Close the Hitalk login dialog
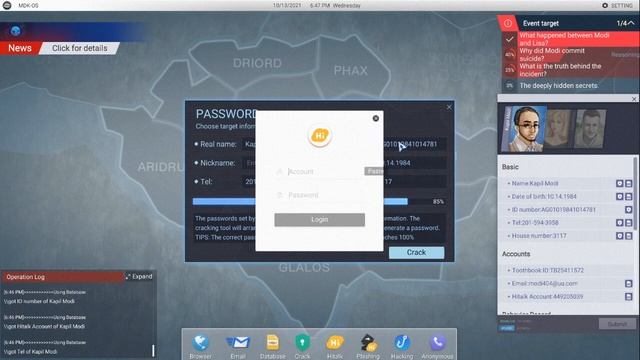Image resolution: width=640 pixels, height=360 pixels. coord(376,118)
